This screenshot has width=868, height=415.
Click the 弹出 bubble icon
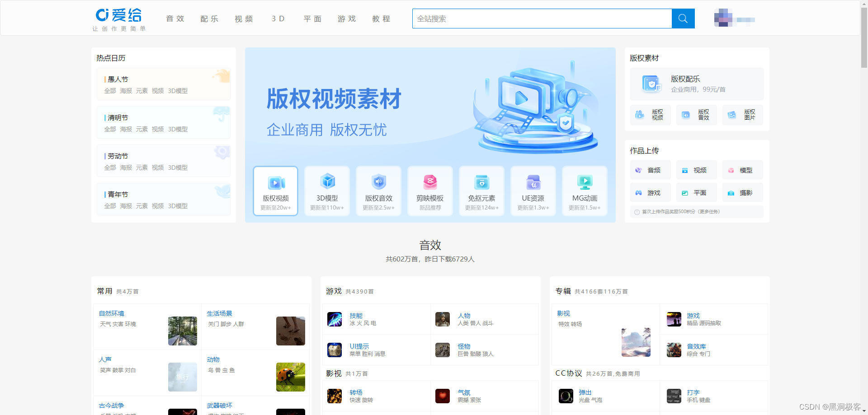coord(566,396)
